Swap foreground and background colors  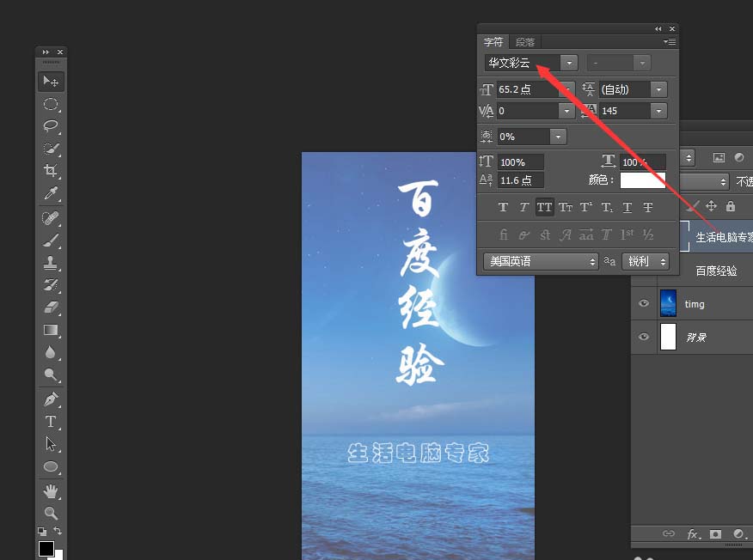[58, 530]
